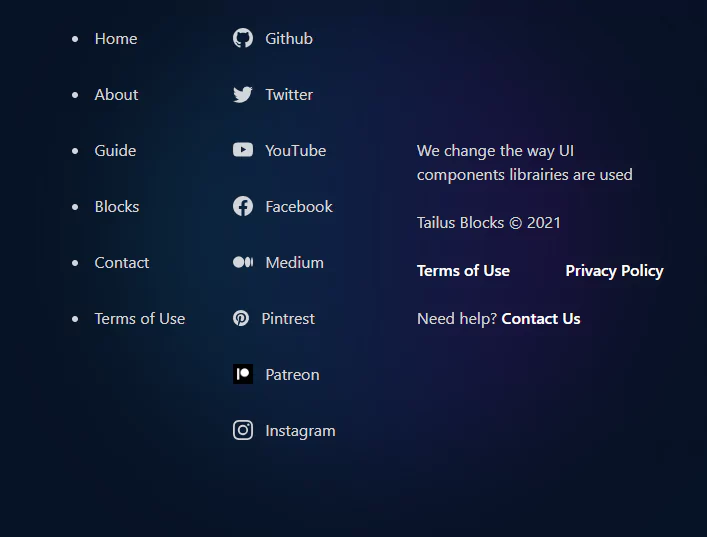Click the Facebook logo icon
The width and height of the screenshot is (707, 537).
243,206
